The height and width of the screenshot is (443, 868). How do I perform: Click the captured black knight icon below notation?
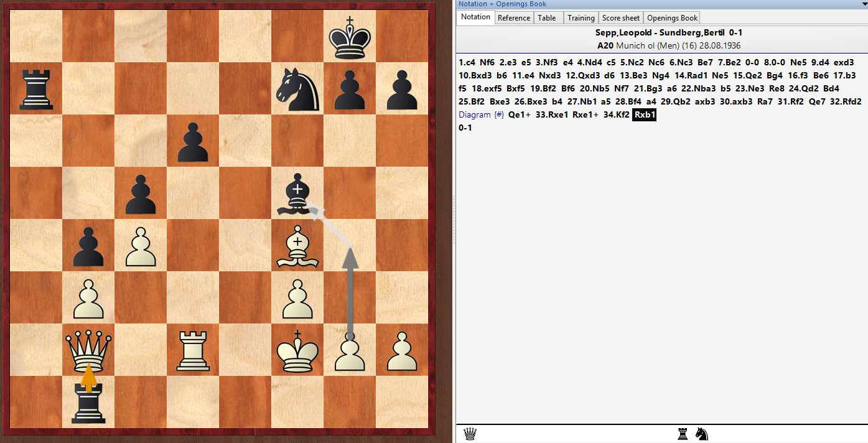(x=701, y=434)
